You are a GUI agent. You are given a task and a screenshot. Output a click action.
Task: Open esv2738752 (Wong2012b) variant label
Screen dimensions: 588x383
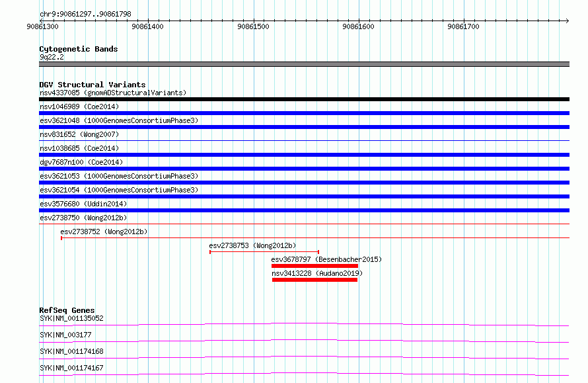pyautogui.click(x=104, y=232)
